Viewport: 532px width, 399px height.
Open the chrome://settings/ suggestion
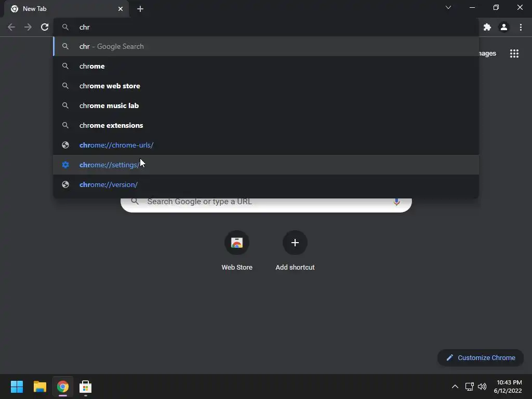266,165
